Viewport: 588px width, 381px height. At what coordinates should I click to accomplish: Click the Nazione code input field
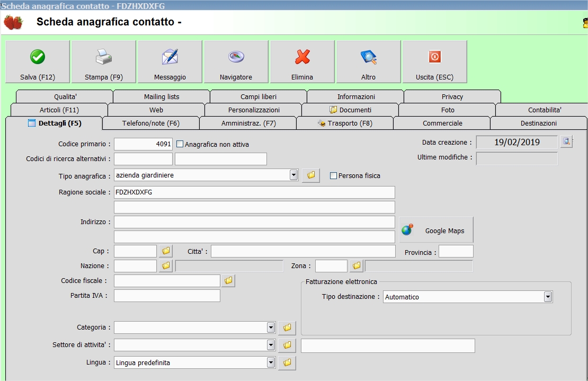click(135, 266)
